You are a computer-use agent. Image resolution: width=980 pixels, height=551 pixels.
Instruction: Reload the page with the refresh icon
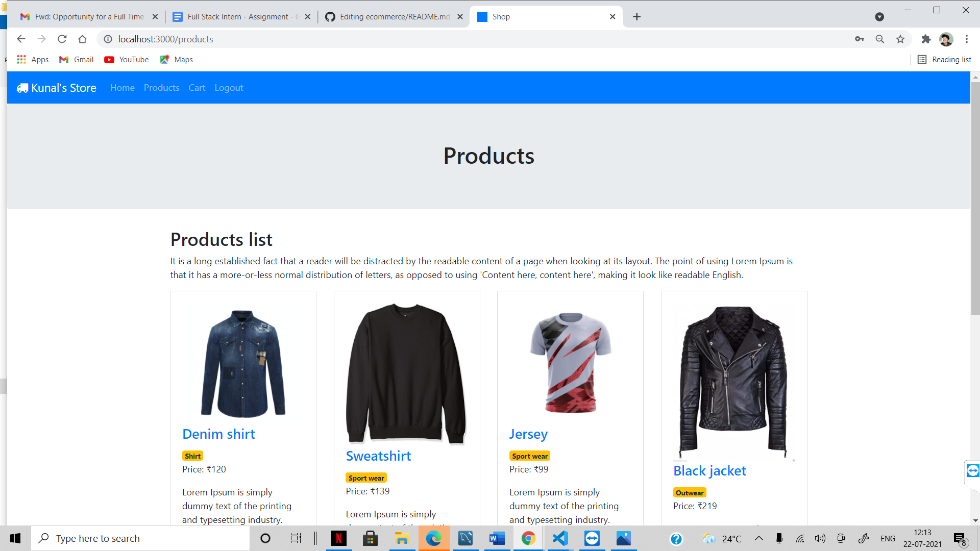click(62, 39)
